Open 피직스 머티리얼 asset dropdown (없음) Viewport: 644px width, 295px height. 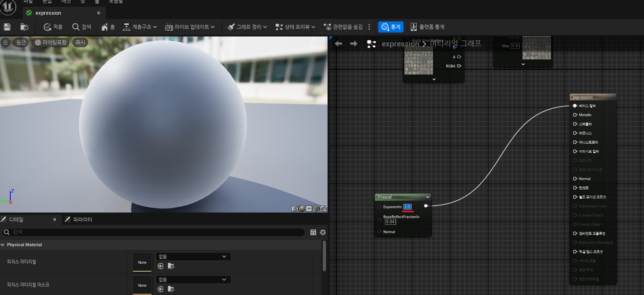[193, 257]
